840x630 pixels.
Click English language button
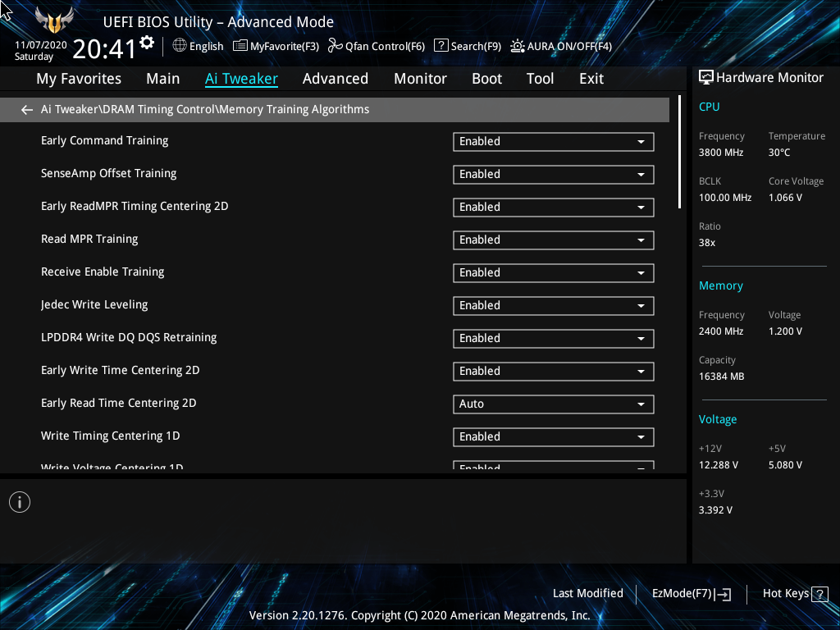[x=199, y=46]
